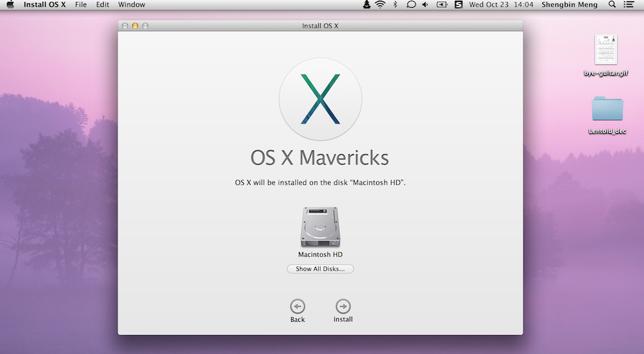The image size is (644, 354).
Task: Open the Apple menu
Action: 10,5
